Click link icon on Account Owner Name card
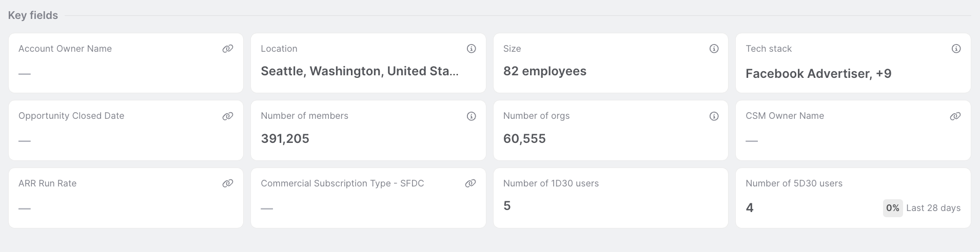980x252 pixels. click(x=228, y=49)
